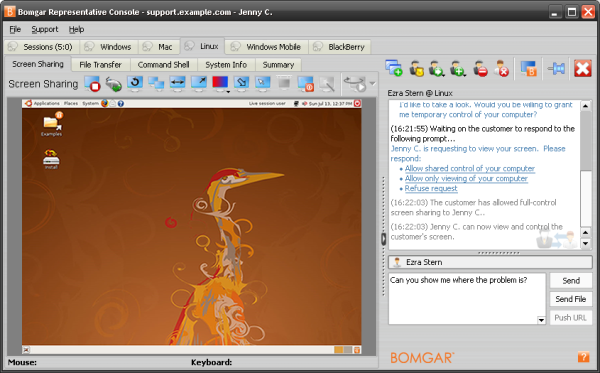The image size is (600, 373).
Task: Open the Applications menu on remote Ubuntu
Action: pos(46,103)
